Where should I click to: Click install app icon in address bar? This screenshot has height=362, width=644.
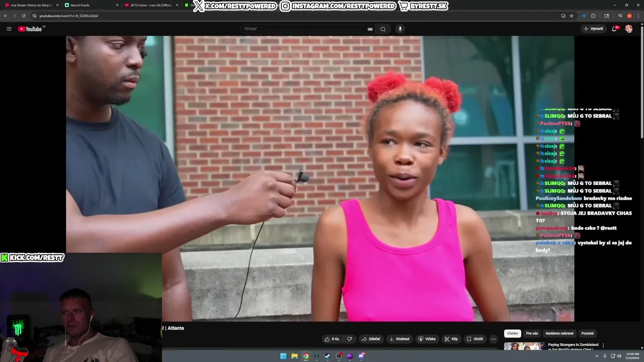pos(563,16)
